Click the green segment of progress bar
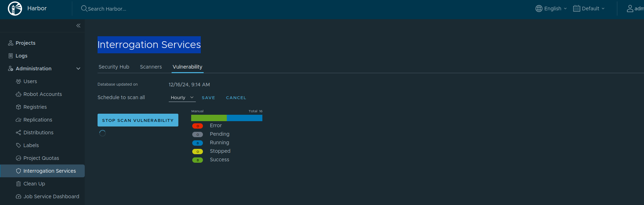644x205 pixels. pyautogui.click(x=209, y=118)
